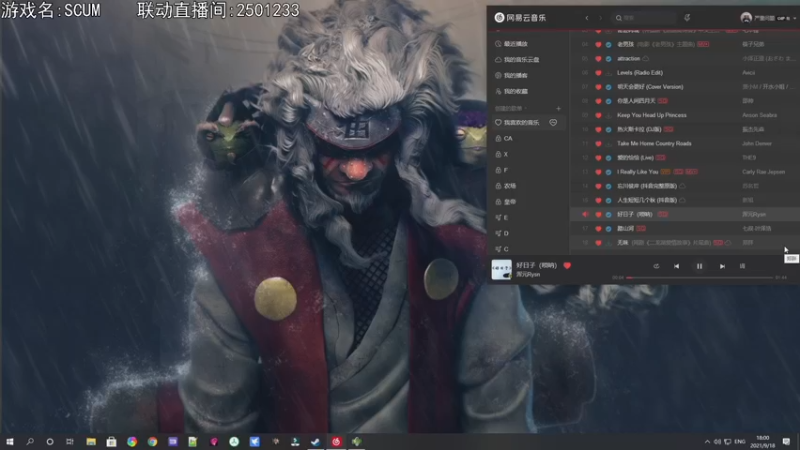This screenshot has height=450, width=800.
Task: Unlike the now-playing song in player bar
Action: click(567, 265)
